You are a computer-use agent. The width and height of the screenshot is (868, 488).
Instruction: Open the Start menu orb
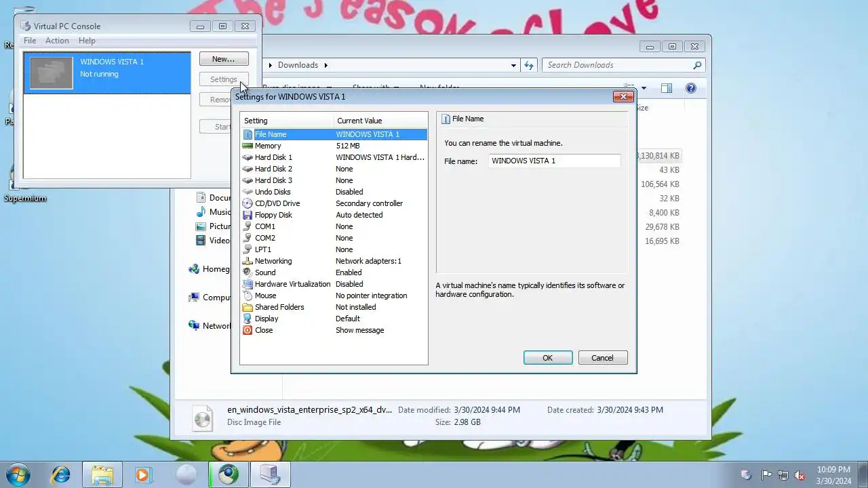(18, 474)
